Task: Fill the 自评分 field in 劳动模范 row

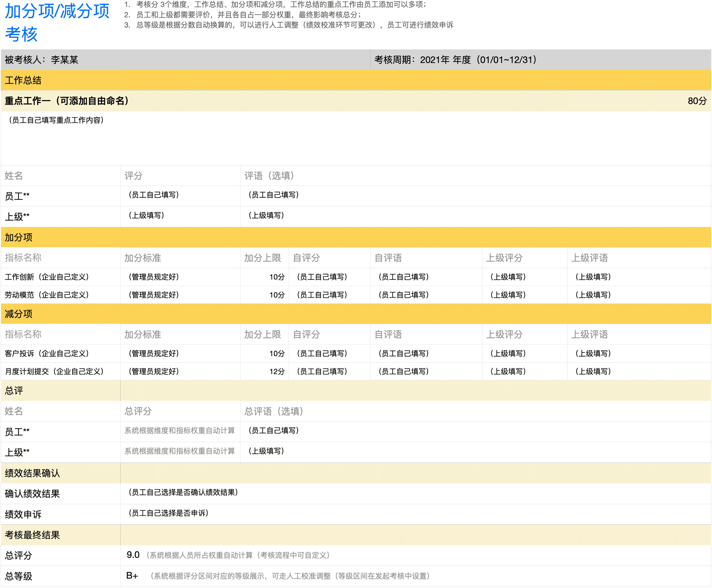Action: (x=329, y=295)
